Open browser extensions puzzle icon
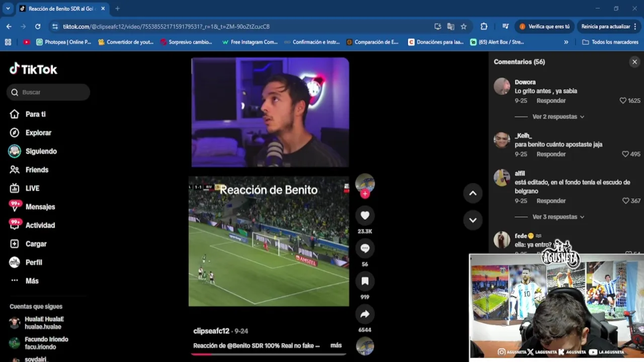The width and height of the screenshot is (644, 362). 484,26
